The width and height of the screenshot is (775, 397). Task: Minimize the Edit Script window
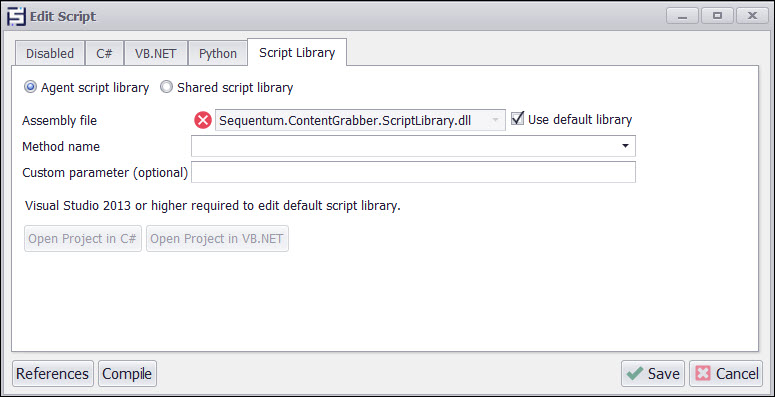pos(682,16)
